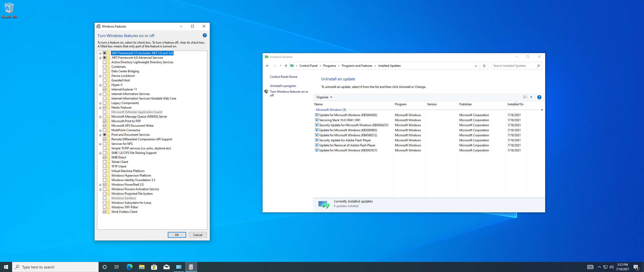Check Telnet Client feature
Image resolution: width=644 pixels, height=272 pixels.
click(x=104, y=162)
